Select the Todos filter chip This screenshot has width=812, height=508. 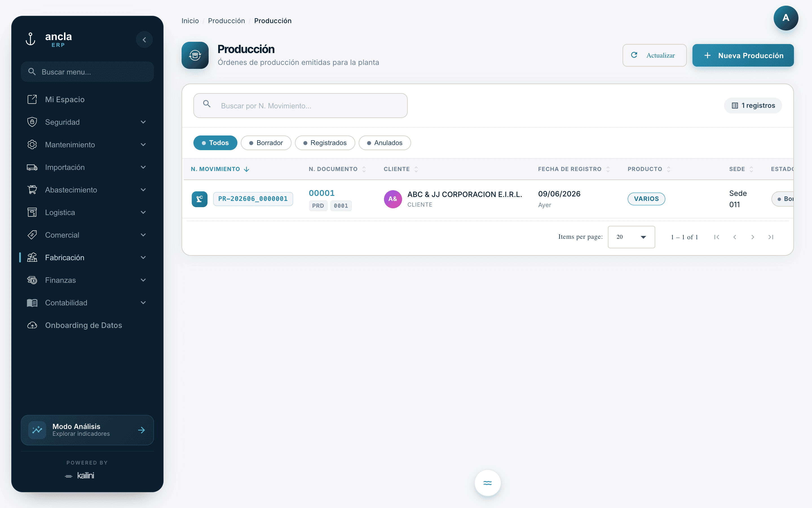(215, 143)
